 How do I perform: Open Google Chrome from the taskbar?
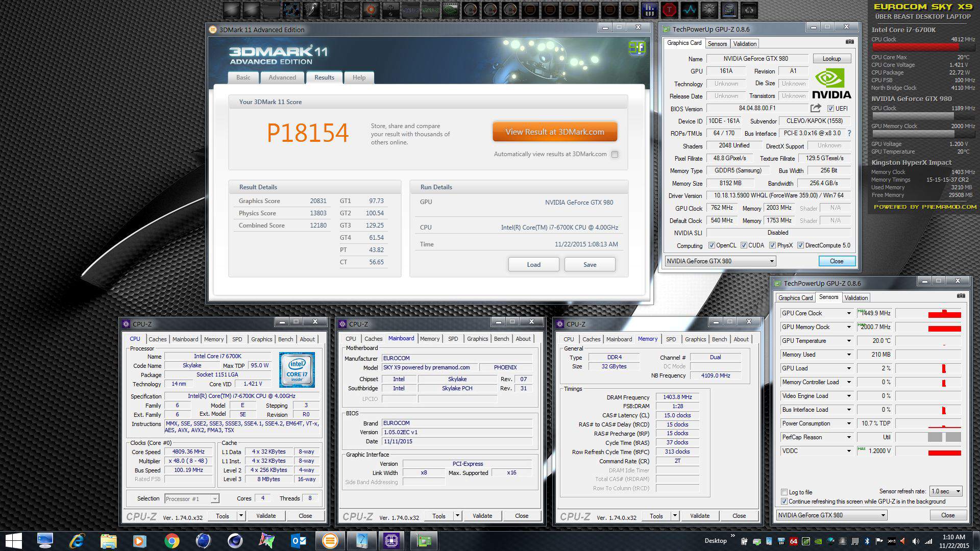(171, 541)
